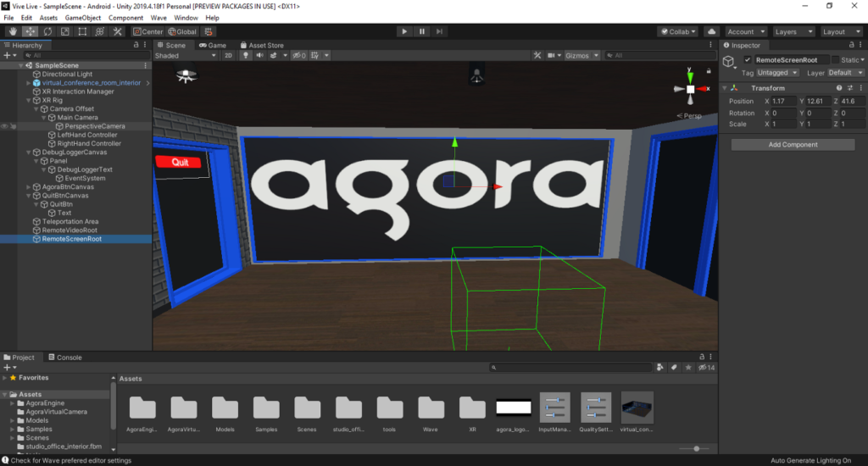Open the Component menu
868x466 pixels.
click(x=125, y=18)
